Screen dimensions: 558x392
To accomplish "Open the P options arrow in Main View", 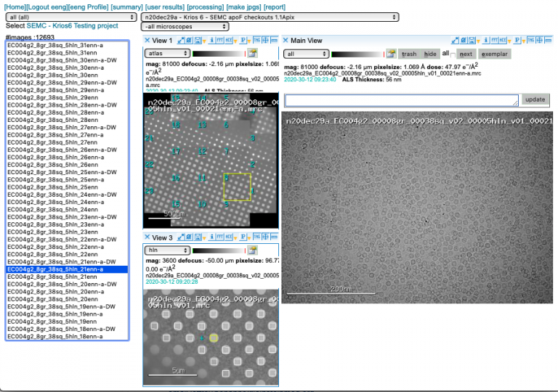I will (x=524, y=41).
